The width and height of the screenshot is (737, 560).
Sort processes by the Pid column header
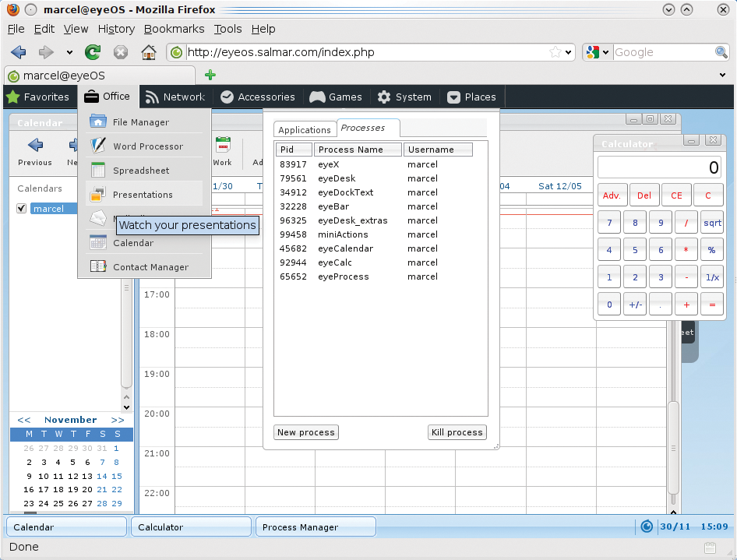294,150
